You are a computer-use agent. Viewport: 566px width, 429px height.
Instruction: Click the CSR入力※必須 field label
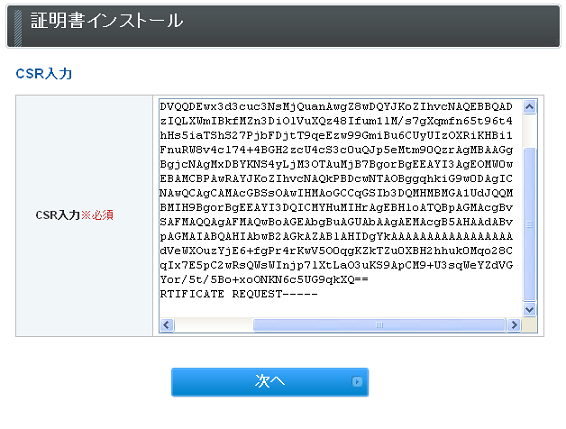pyautogui.click(x=74, y=215)
